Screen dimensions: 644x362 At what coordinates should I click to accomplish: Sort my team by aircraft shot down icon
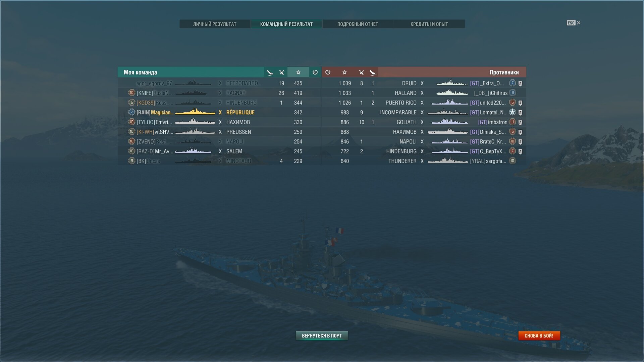pos(270,72)
